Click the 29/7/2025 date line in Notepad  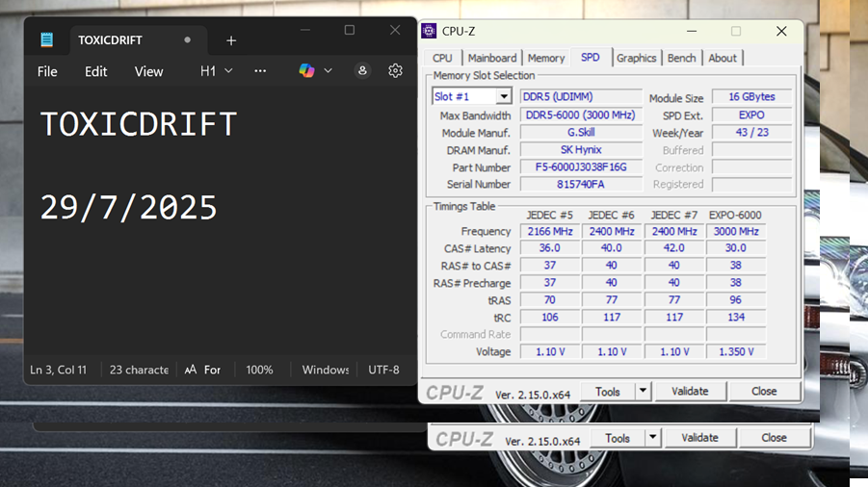click(x=128, y=207)
